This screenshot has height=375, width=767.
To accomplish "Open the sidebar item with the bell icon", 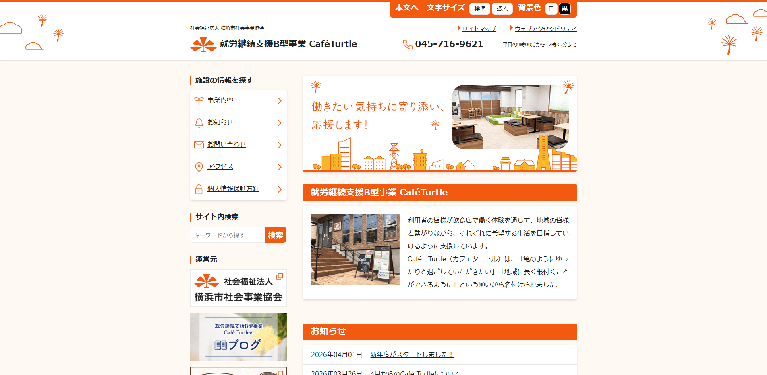I will [x=238, y=123].
